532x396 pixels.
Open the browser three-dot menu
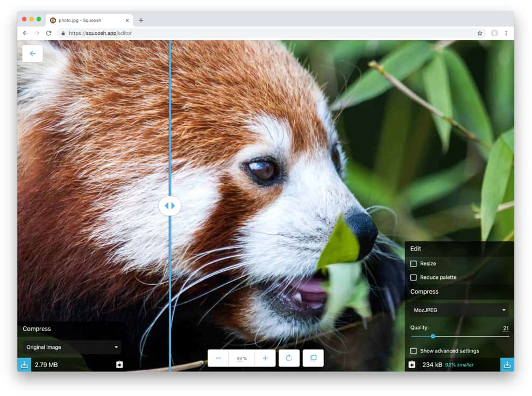click(x=506, y=33)
